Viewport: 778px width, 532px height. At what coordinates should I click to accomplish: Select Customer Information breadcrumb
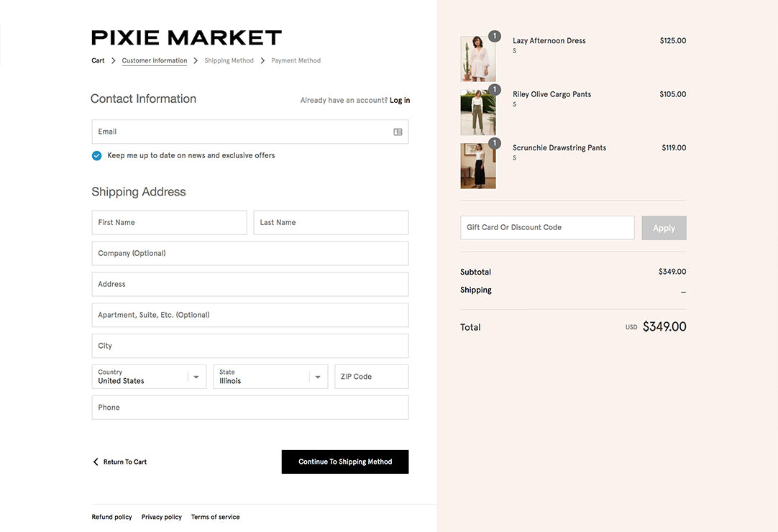tap(155, 60)
